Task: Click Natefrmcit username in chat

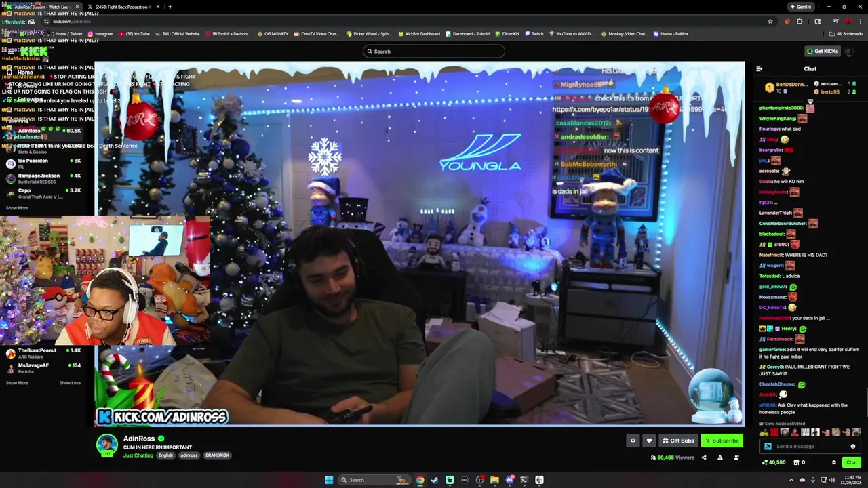Action: click(771, 255)
